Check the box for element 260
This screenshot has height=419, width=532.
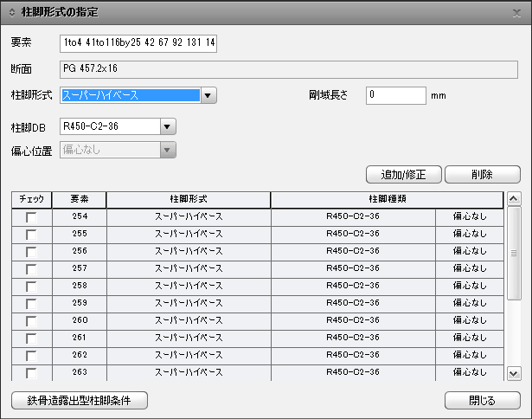click(x=31, y=321)
